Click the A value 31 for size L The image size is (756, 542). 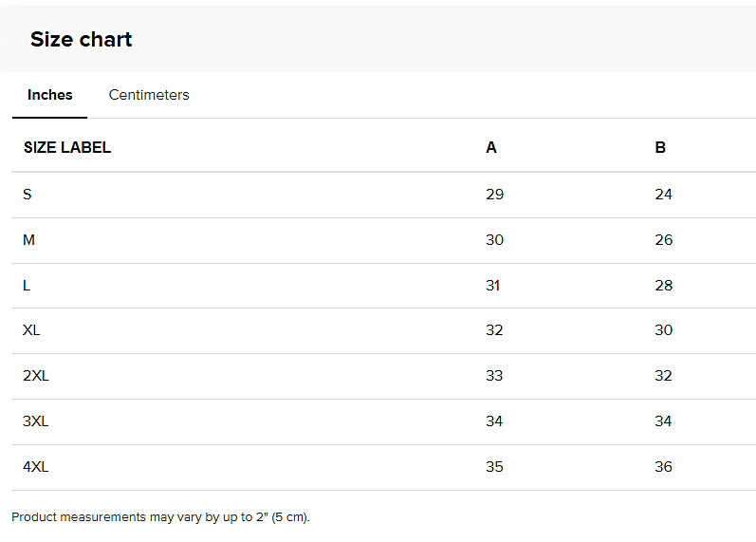point(492,285)
